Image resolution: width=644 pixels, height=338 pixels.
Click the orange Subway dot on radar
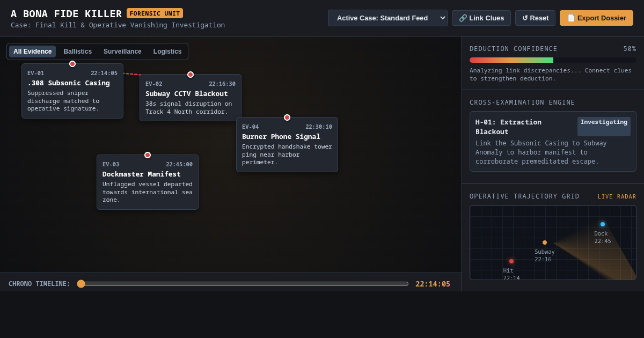(545, 243)
